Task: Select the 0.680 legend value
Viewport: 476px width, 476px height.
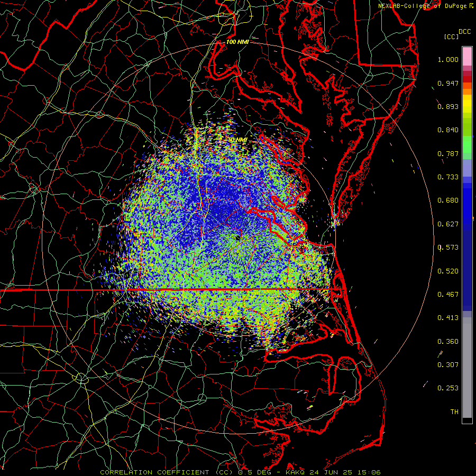Action: coord(448,200)
